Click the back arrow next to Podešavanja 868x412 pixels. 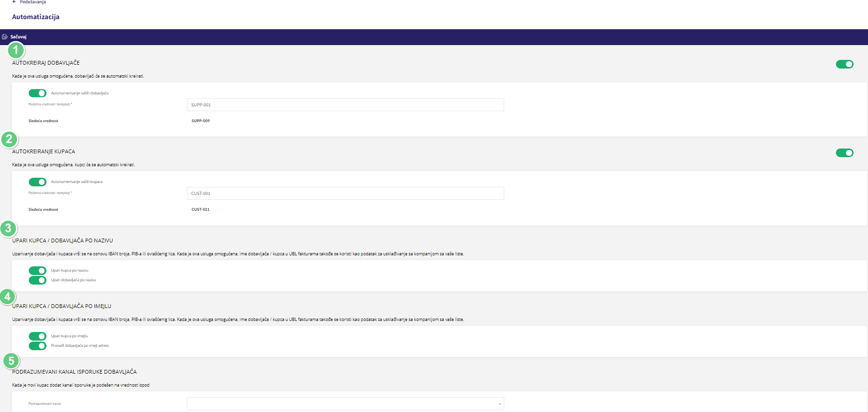[x=14, y=2]
